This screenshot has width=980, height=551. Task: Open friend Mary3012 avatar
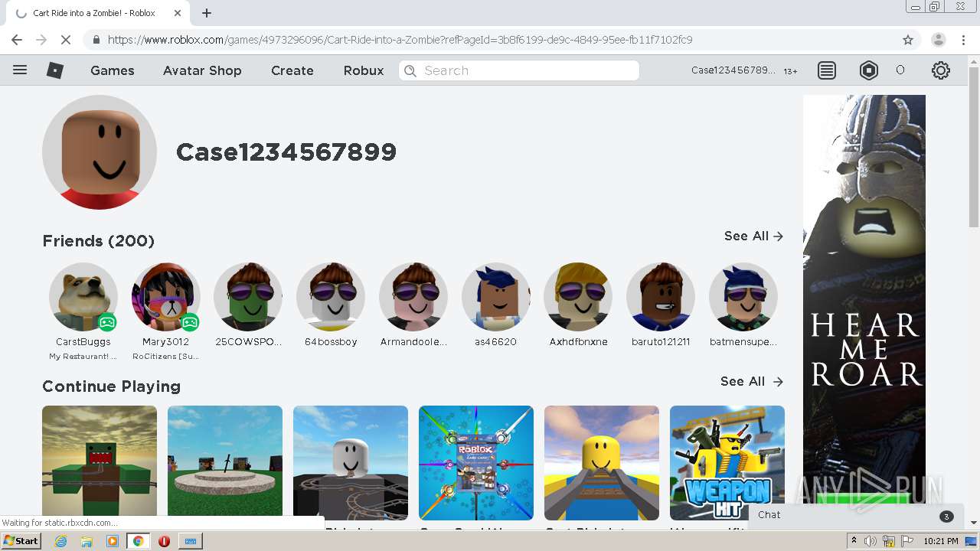pos(166,297)
